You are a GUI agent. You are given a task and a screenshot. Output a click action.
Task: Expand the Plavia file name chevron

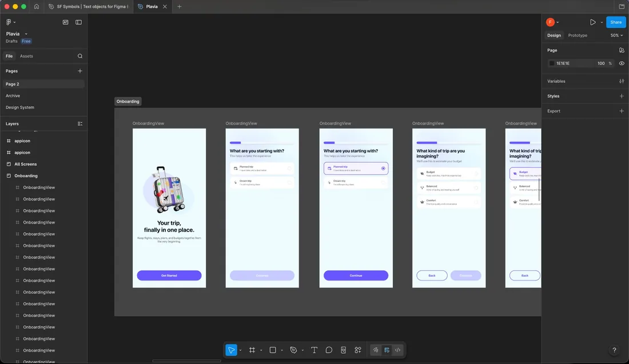pos(26,34)
